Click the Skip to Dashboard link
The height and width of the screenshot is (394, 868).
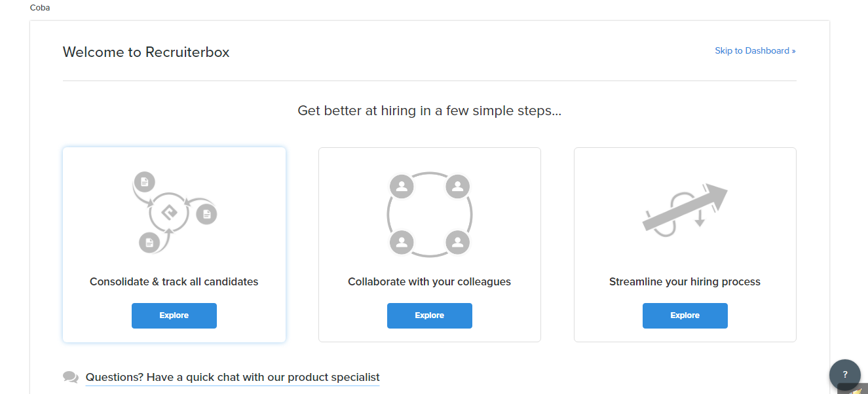point(755,50)
